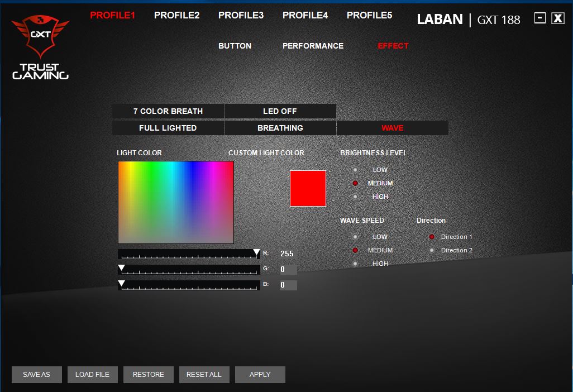Enable the FULL LIGHTED mode
The width and height of the screenshot is (573, 392).
click(168, 127)
